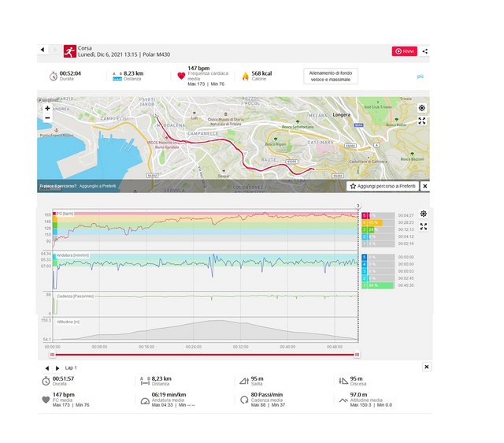
Task: Click 'Aggiungilo a Preferiti' link on map
Action: click(x=98, y=186)
